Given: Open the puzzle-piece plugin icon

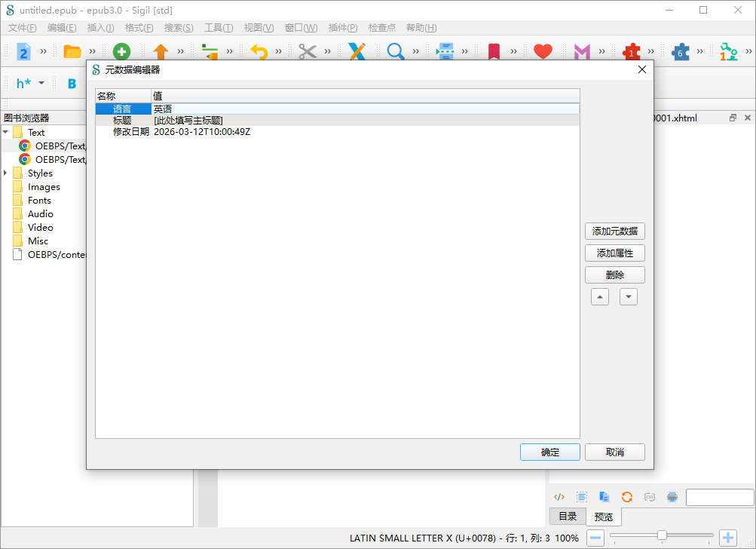Looking at the screenshot, I should click(x=681, y=51).
